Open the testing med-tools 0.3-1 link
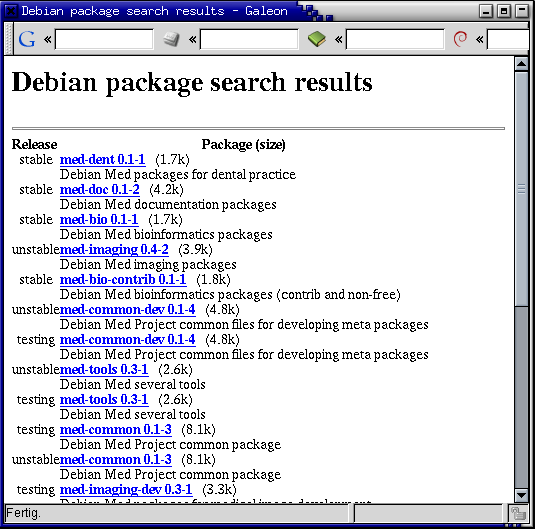Viewport: 535px width, 529px height. pos(104,400)
